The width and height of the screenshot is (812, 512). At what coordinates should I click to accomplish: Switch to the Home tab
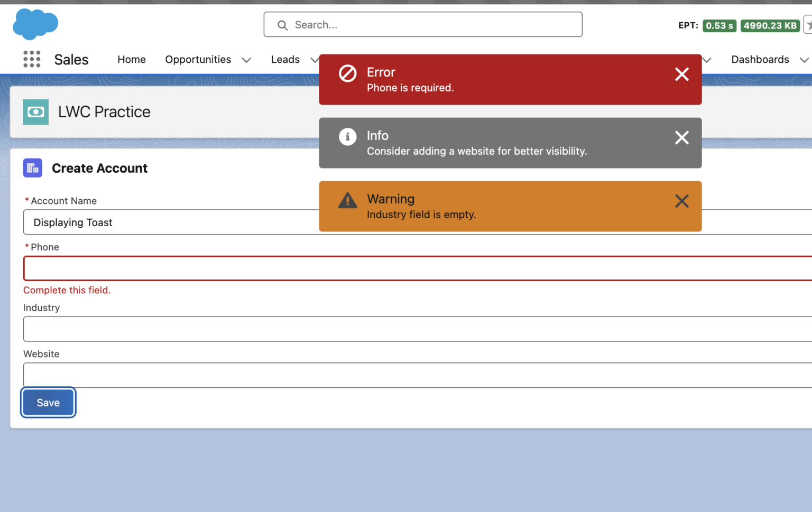pos(131,59)
